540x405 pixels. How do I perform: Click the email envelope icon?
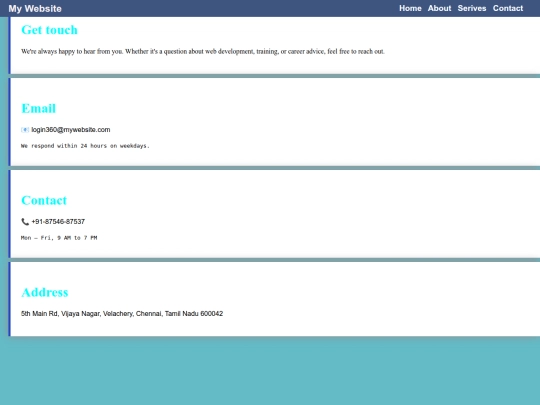coord(25,130)
